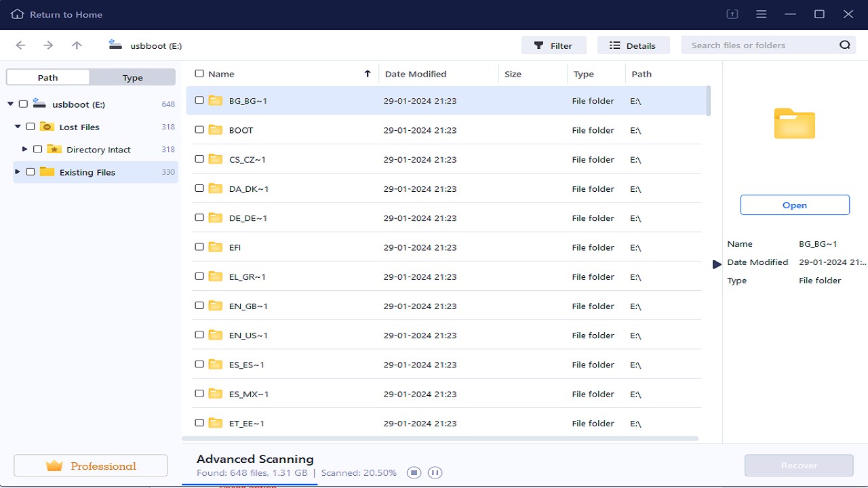Check the ET_EE~1 folder checkbox
This screenshot has height=488, width=868.
[x=199, y=422]
